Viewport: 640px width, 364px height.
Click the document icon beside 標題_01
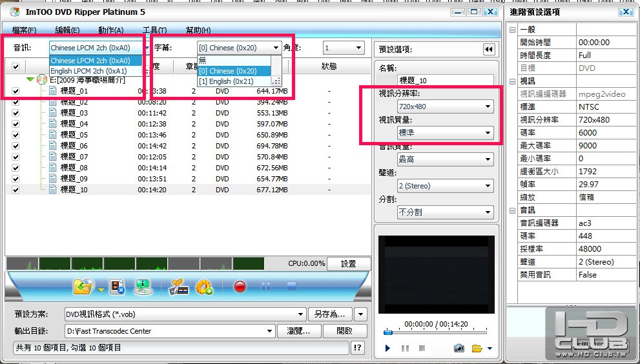point(53,90)
